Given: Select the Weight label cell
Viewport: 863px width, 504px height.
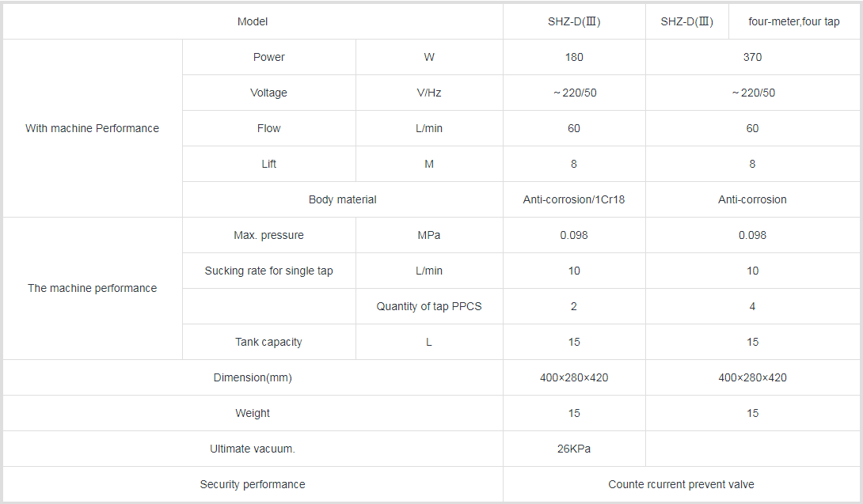Looking at the screenshot, I should coord(253,413).
